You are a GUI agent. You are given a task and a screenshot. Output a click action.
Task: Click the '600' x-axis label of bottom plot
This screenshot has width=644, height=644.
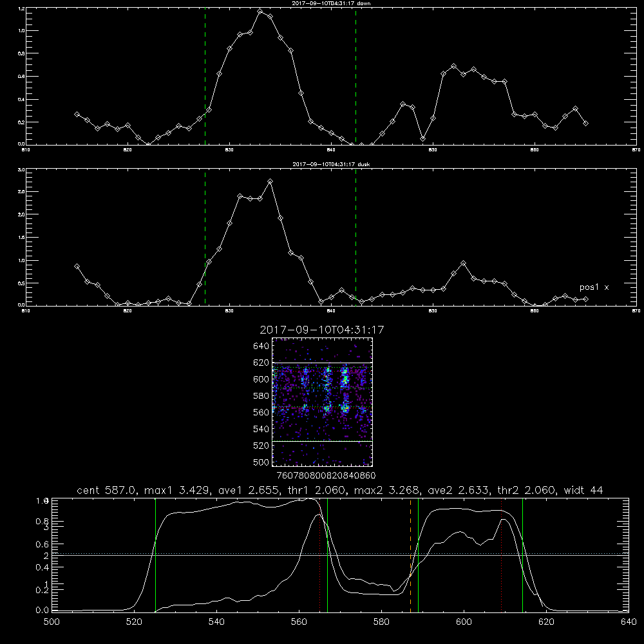tap(464, 622)
